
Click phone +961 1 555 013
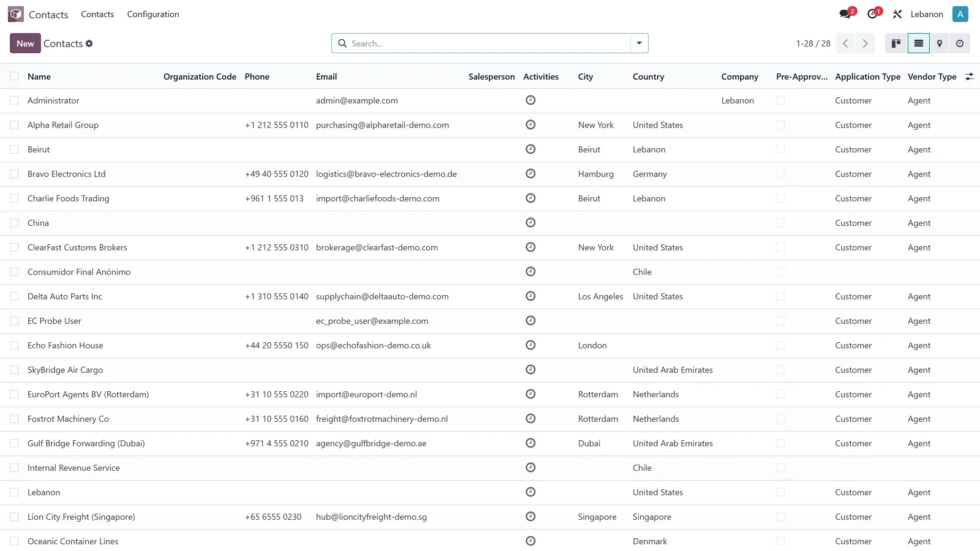pos(274,198)
